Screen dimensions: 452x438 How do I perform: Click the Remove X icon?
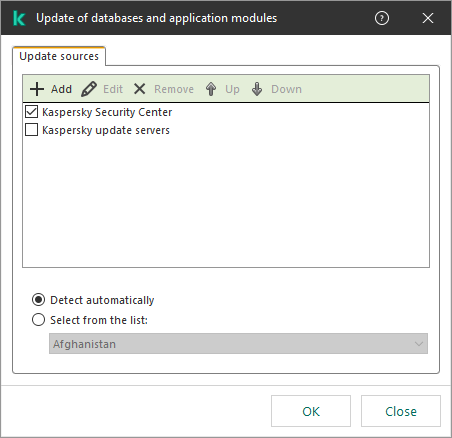(x=140, y=89)
